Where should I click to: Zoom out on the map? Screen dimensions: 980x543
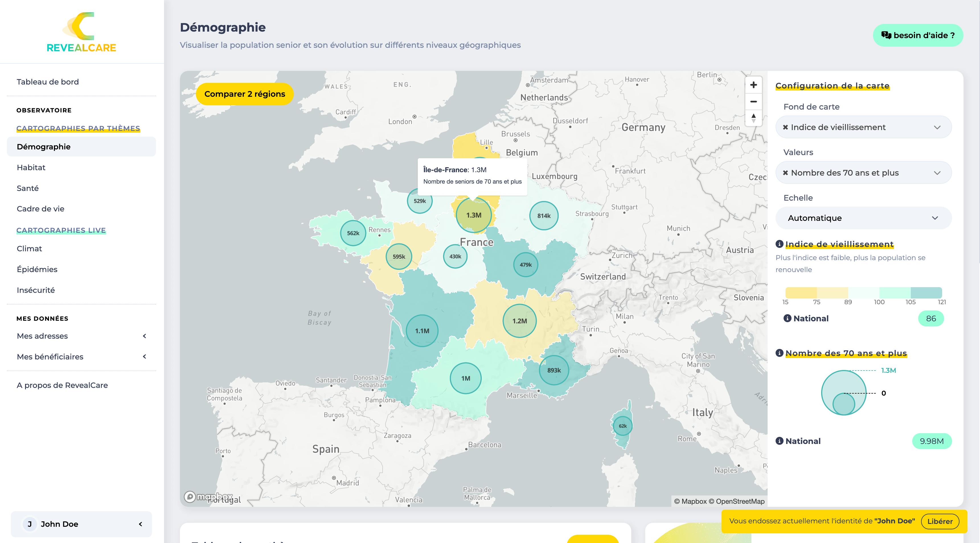(753, 102)
